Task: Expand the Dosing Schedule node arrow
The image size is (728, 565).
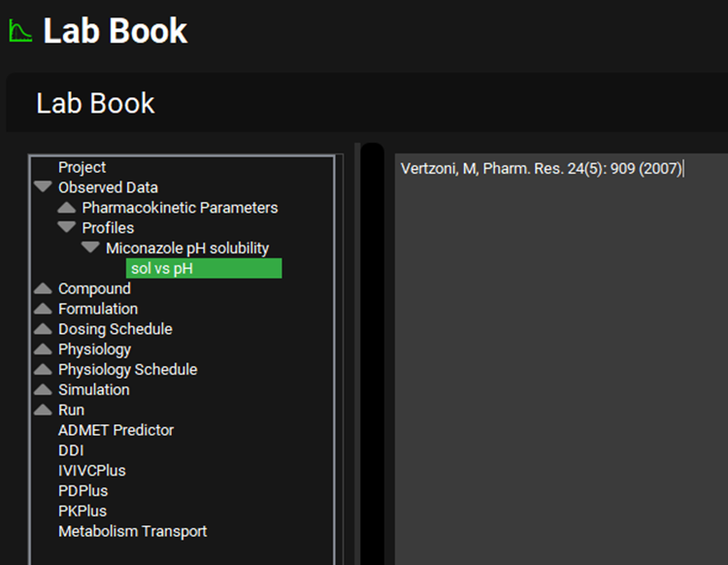Action: 43,329
